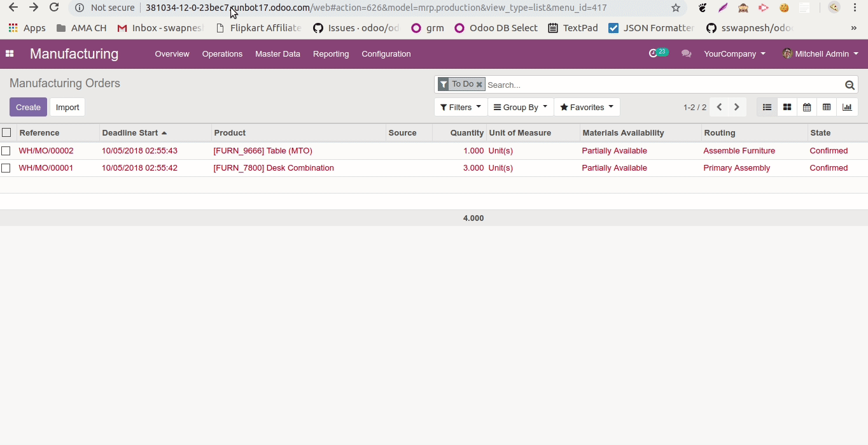The width and height of the screenshot is (868, 445).
Task: Check the select-all records checkbox
Action: tap(6, 132)
